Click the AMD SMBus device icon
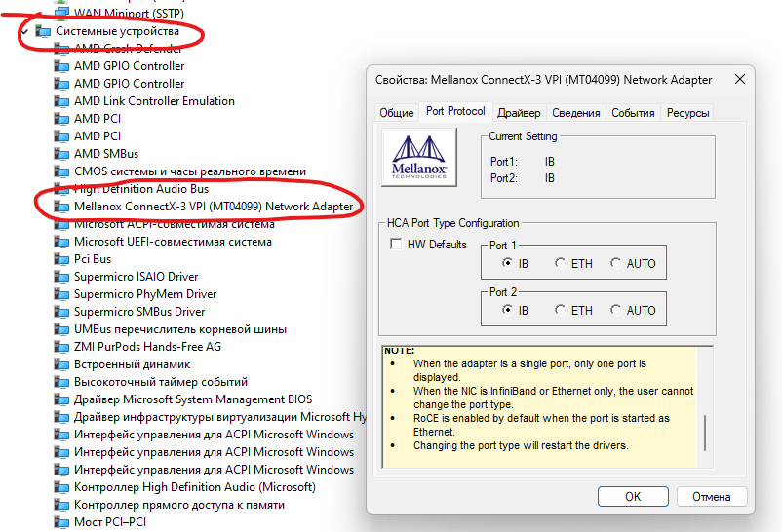Screen dimensions: 782x532 [61, 154]
